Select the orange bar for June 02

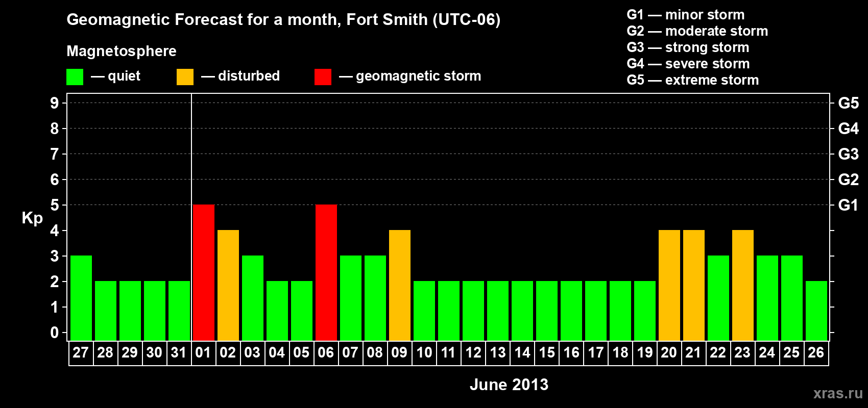228,285
